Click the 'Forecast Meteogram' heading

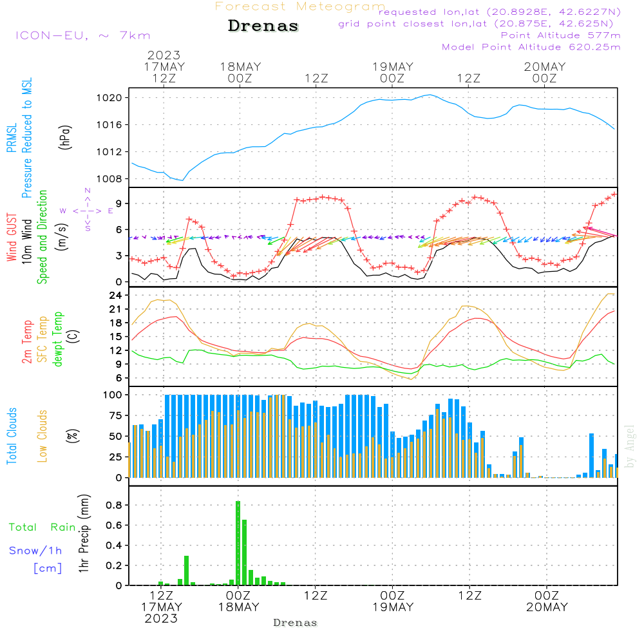(300, 6)
